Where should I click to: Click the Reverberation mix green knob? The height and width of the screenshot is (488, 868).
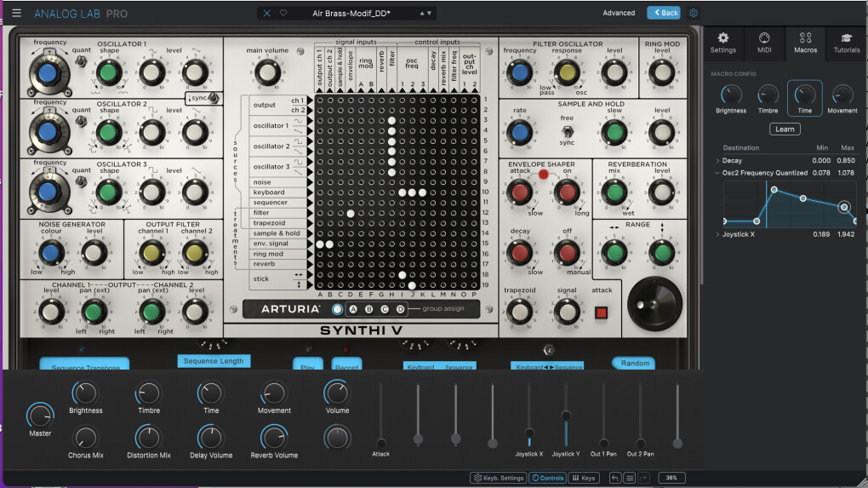614,192
